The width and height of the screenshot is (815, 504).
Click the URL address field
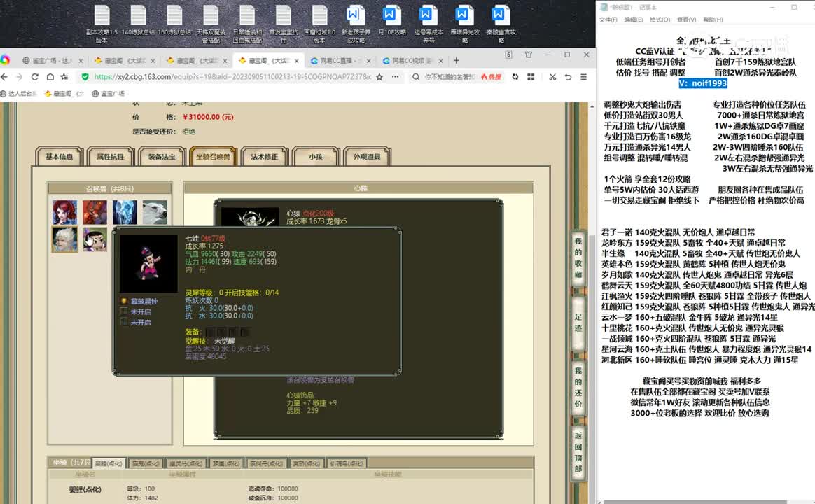pyautogui.click(x=233, y=77)
